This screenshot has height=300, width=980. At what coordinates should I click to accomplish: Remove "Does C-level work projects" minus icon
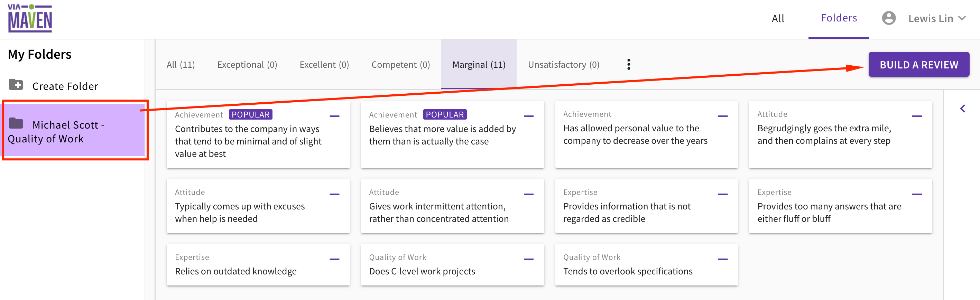(529, 259)
